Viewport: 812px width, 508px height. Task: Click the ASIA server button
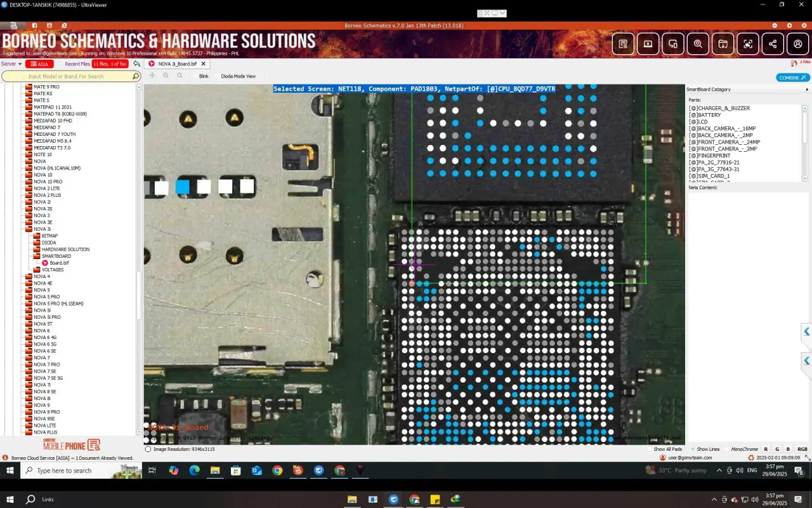click(x=39, y=63)
